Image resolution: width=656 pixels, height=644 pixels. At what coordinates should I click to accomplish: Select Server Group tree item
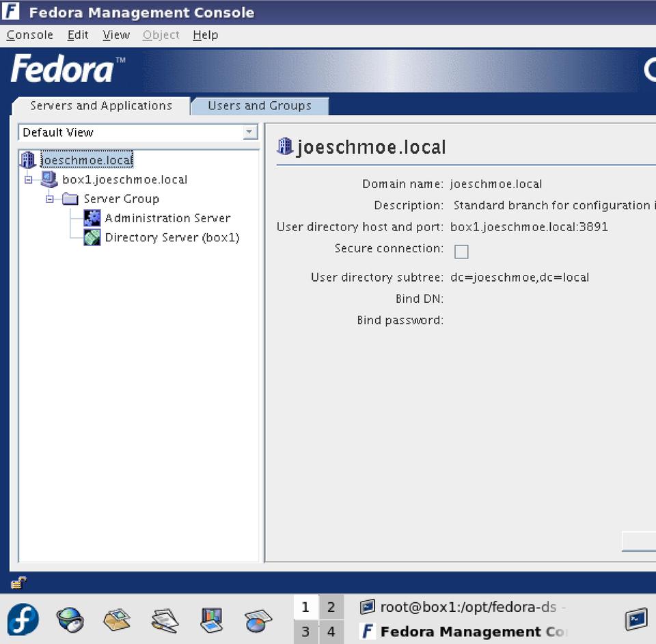(122, 199)
